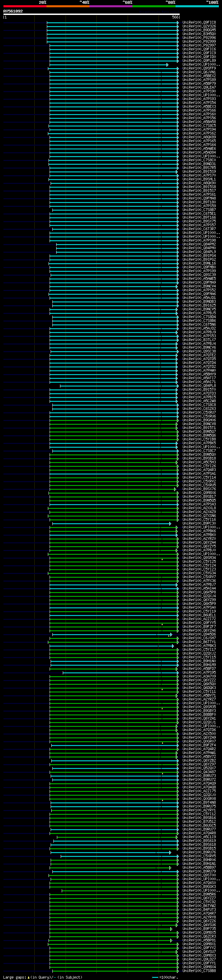Open hit UniRef100_Q2V326

pyautogui.click(x=199, y=26)
